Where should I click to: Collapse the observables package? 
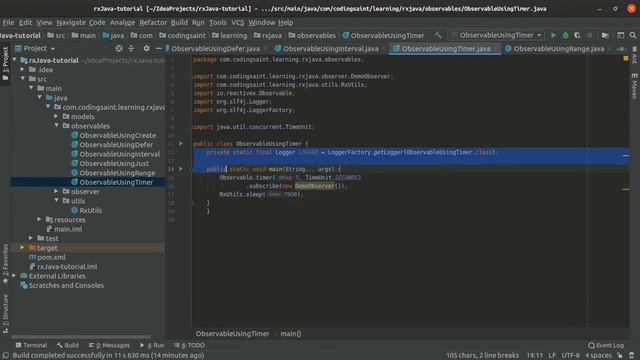pos(56,126)
